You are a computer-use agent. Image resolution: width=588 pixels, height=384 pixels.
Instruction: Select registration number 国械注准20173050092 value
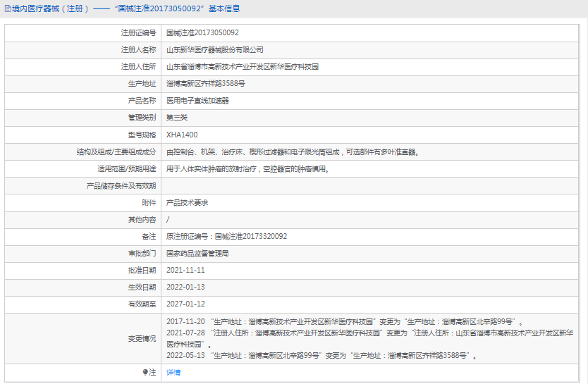[202, 32]
